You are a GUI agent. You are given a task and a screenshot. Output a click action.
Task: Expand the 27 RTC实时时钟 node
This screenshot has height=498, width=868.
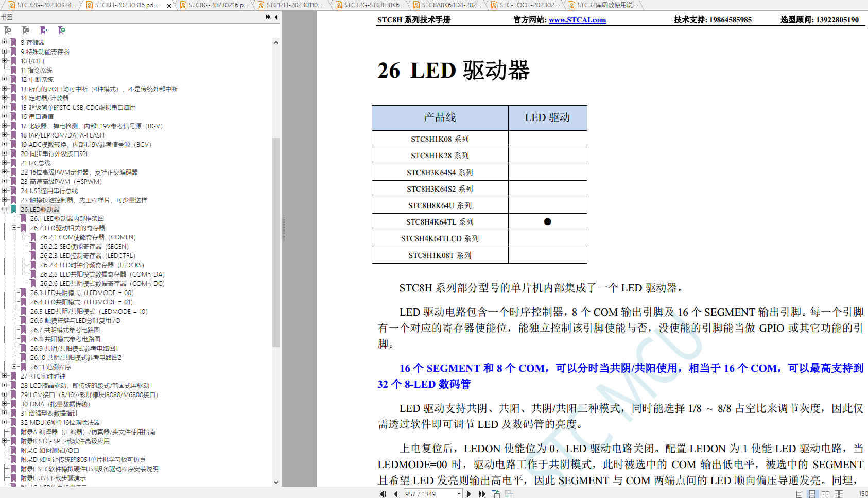[x=5, y=376]
